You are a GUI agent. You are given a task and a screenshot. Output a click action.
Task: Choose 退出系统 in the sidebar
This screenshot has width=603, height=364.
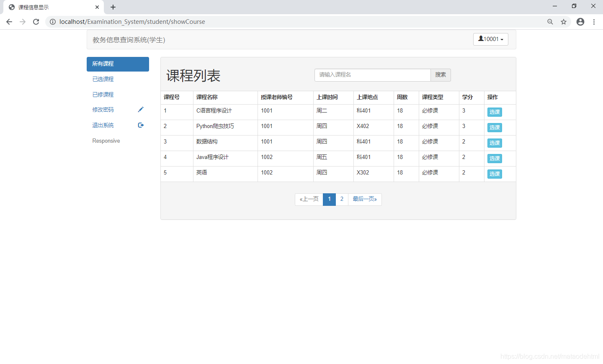click(118, 126)
